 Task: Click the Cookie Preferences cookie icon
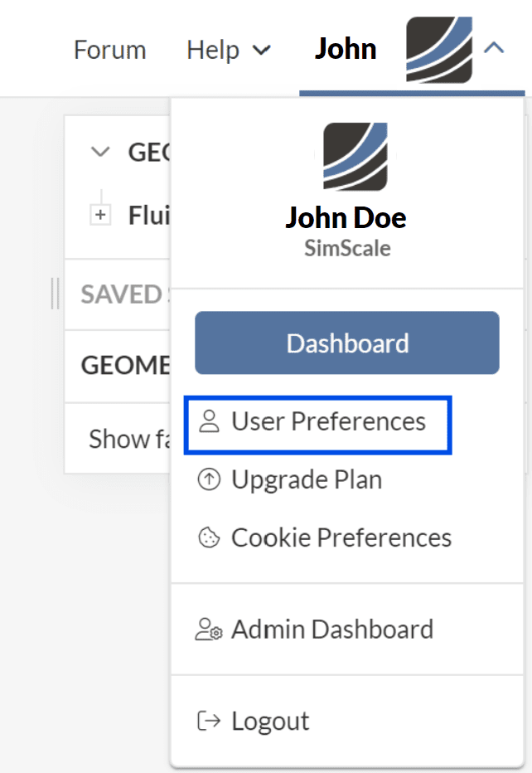point(210,538)
